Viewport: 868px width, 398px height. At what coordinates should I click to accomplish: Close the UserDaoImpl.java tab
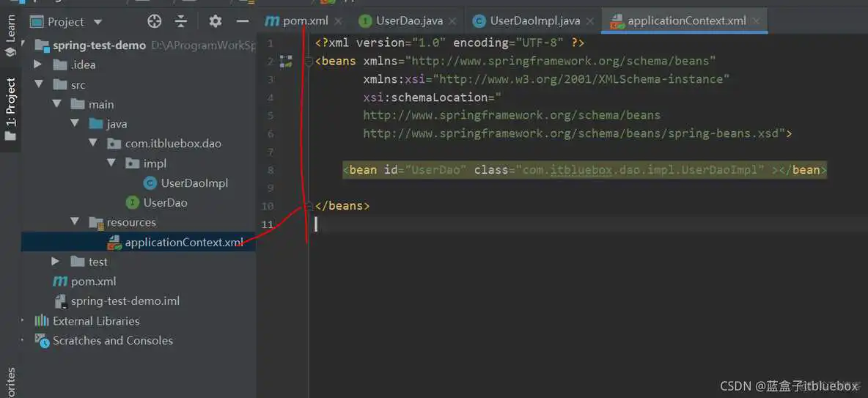pos(590,21)
